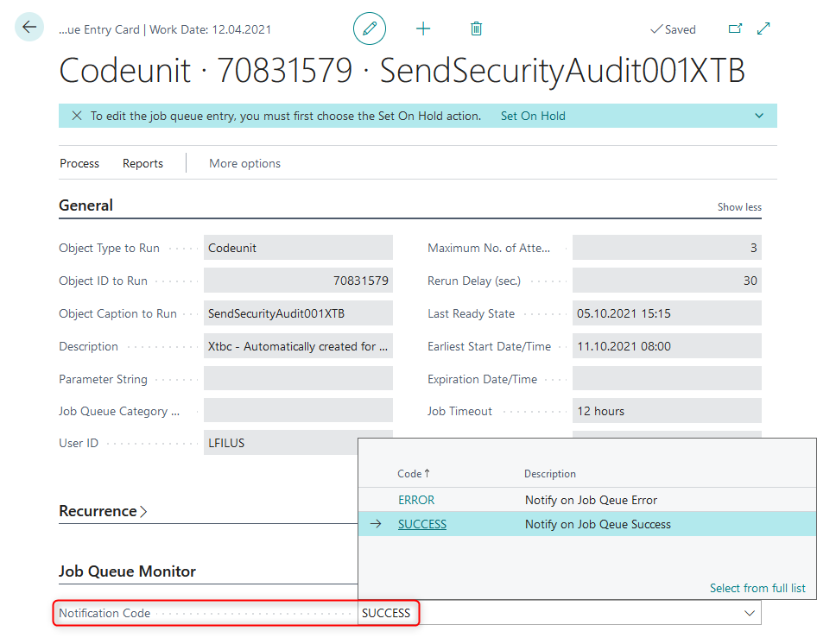This screenshot has height=644, width=836.
Task: Click Rerun Delay (sec.) field
Action: (x=667, y=281)
